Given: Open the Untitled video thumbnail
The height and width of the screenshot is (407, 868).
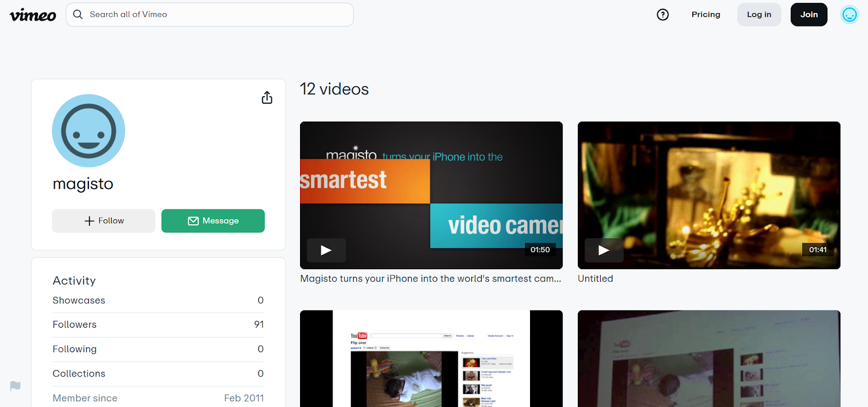Looking at the screenshot, I should pyautogui.click(x=709, y=195).
